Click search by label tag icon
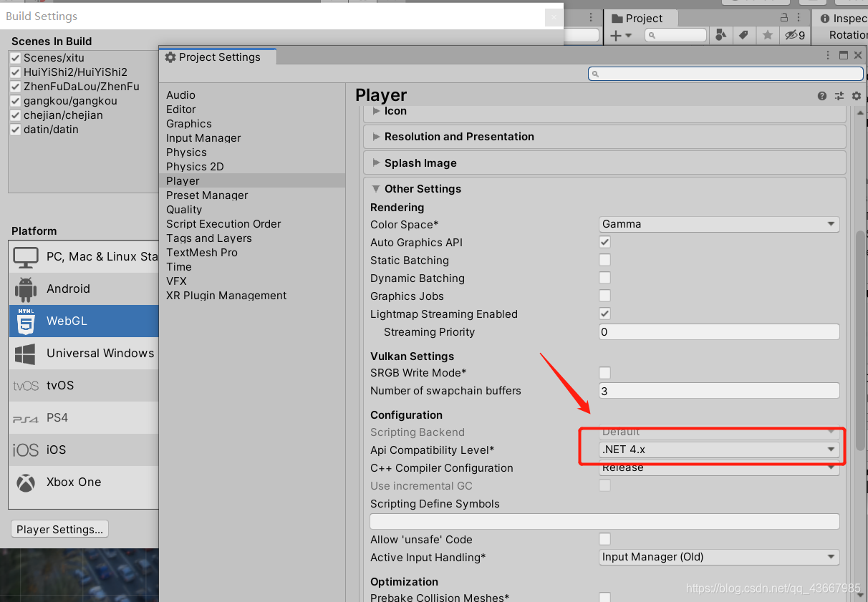 pyautogui.click(x=743, y=35)
